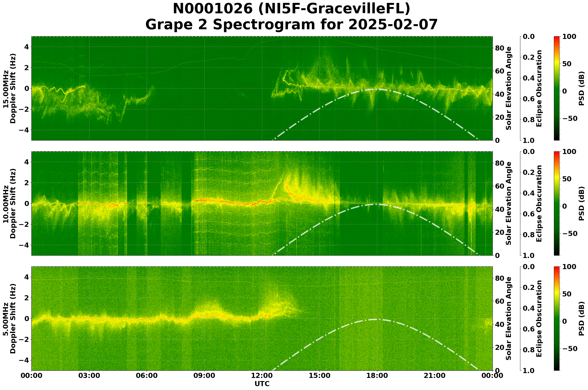Select 'PSD (dB)' label beside the 10.00MHz colorbar

point(581,203)
